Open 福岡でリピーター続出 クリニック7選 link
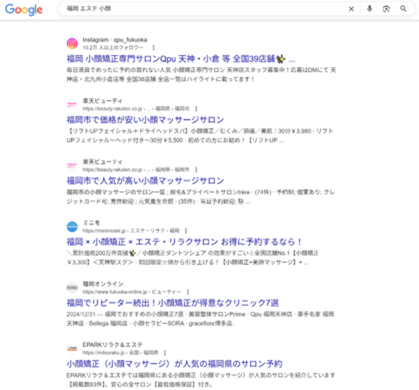The width and height of the screenshot is (419, 390). pos(173,303)
